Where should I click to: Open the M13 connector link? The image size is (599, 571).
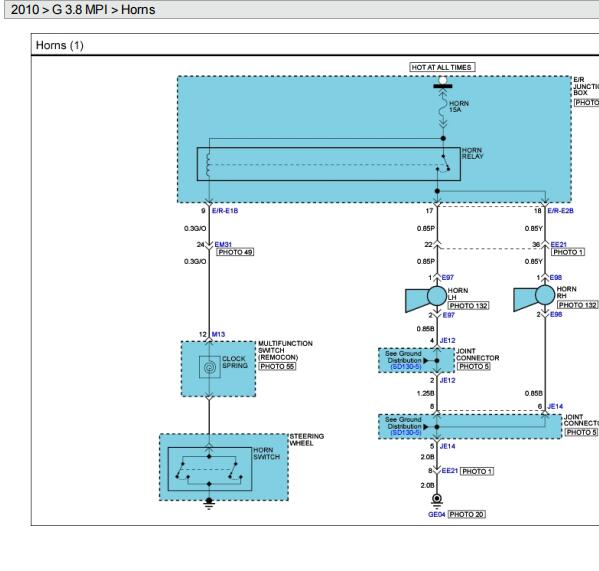click(x=218, y=334)
